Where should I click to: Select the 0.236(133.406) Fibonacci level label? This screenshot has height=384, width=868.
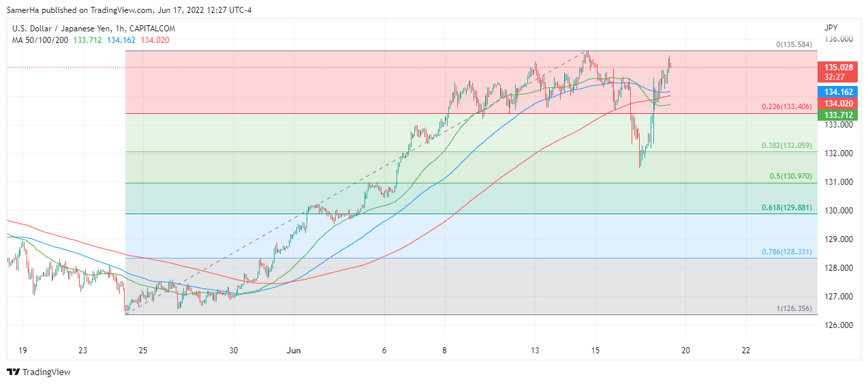pos(788,107)
